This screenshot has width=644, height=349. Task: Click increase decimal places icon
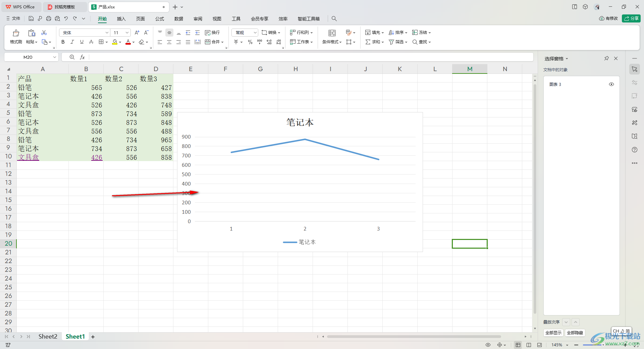[x=269, y=42]
